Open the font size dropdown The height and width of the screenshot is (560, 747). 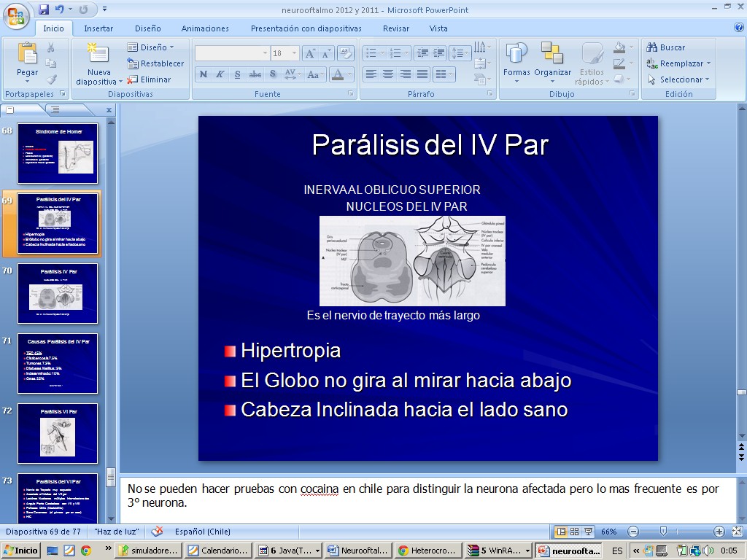[x=295, y=53]
